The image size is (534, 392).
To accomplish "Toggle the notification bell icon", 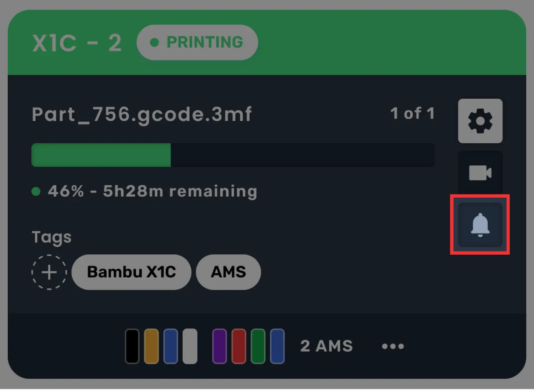I will [x=480, y=225].
